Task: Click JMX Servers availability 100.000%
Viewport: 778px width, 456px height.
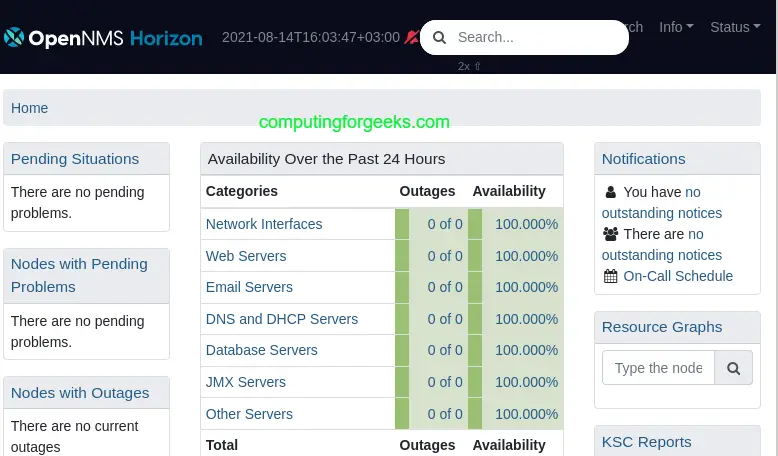Action: (526, 382)
